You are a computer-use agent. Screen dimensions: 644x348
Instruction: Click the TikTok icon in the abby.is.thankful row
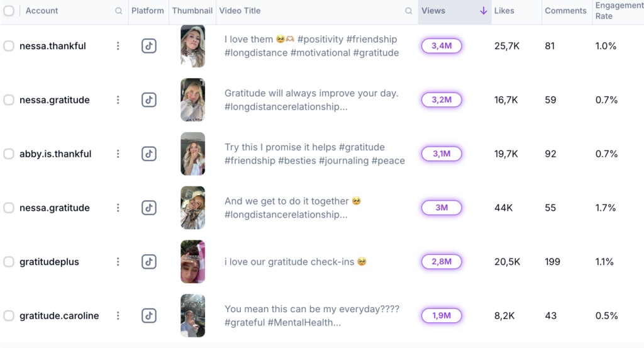(x=148, y=154)
